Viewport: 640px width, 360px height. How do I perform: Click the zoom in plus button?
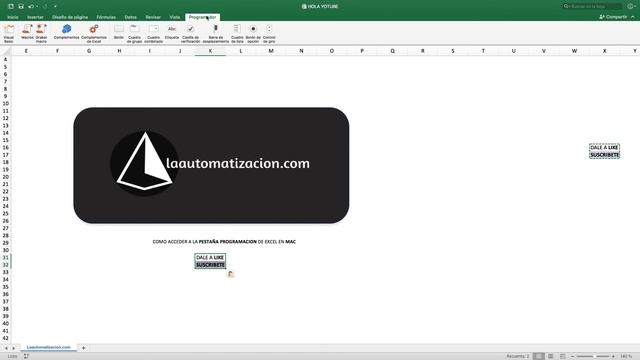(613, 356)
